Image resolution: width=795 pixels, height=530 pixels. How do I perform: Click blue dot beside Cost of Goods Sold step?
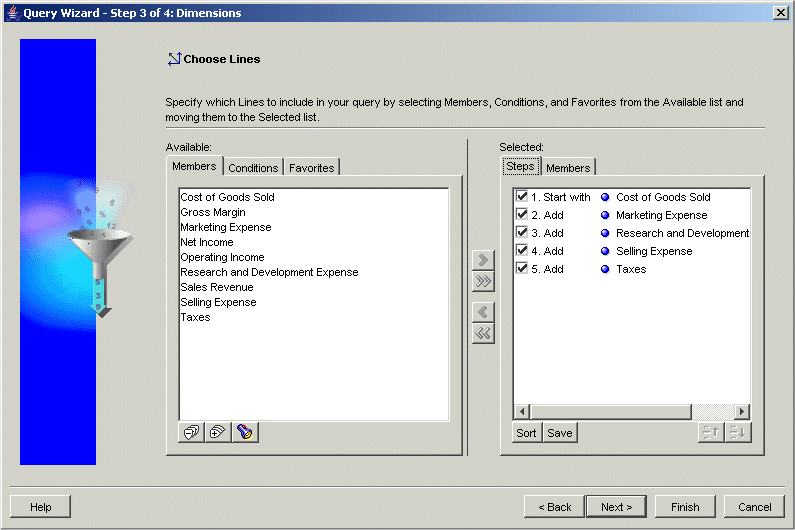point(605,197)
